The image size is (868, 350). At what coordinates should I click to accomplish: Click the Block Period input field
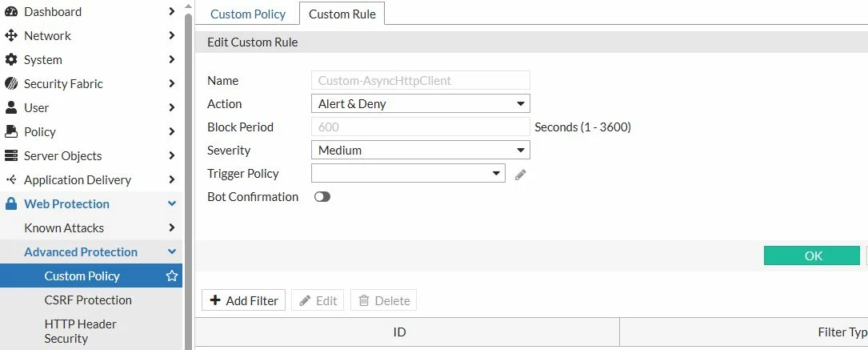pyautogui.click(x=421, y=127)
